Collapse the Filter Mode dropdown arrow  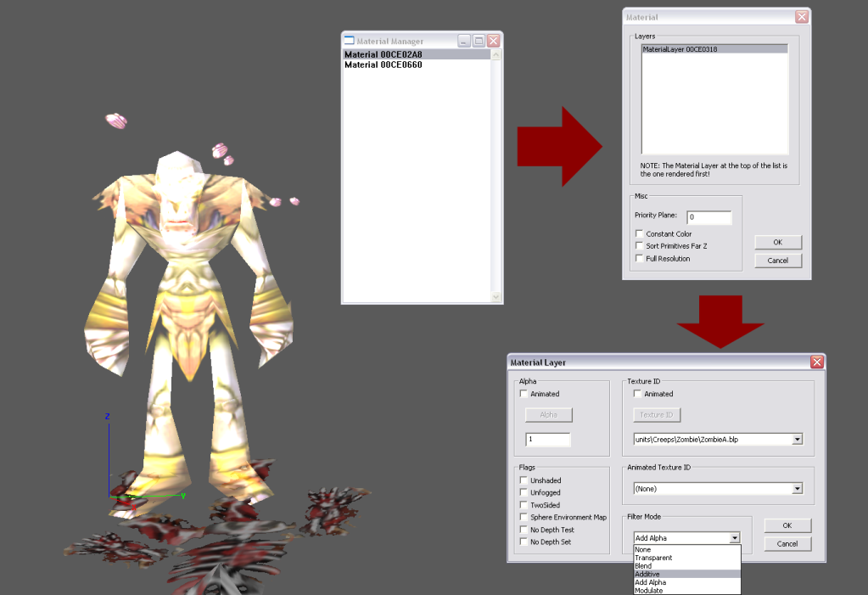(x=735, y=538)
